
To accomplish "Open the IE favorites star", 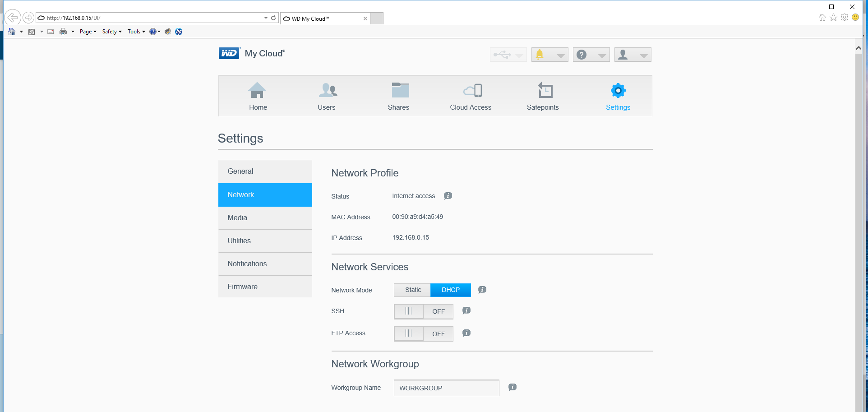I will [833, 17].
